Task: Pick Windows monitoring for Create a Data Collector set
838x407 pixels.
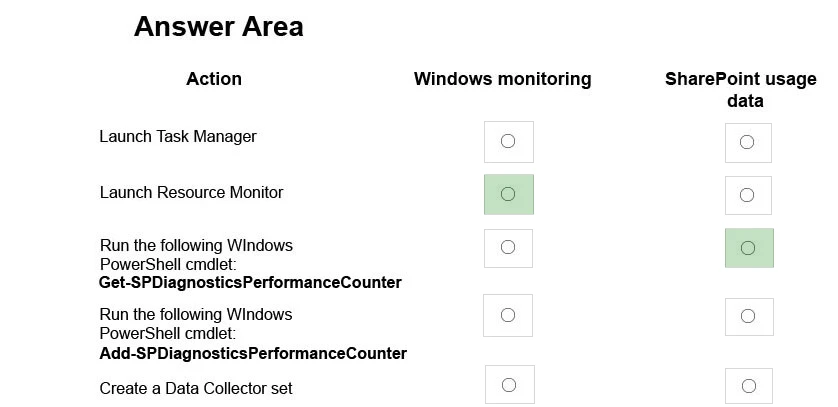Action: pos(509,385)
